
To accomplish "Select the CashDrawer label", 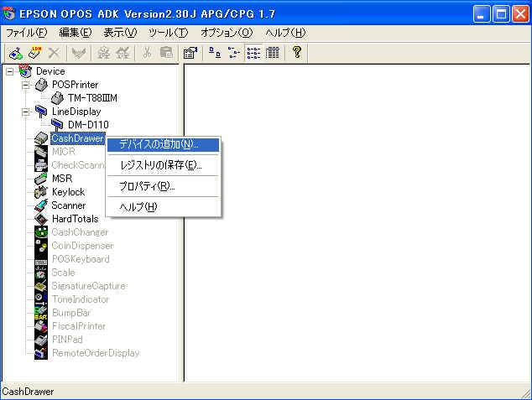I will click(77, 138).
